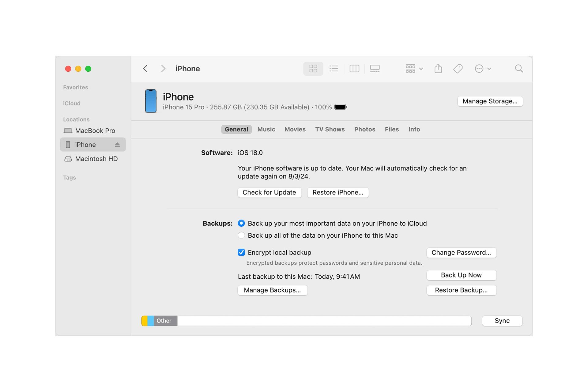This screenshot has height=392, width=588.
Task: Switch to list view
Action: point(334,69)
